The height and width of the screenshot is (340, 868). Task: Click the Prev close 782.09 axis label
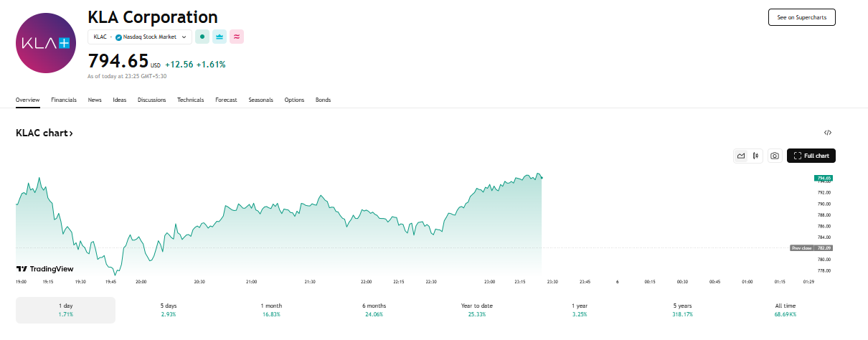(811, 247)
